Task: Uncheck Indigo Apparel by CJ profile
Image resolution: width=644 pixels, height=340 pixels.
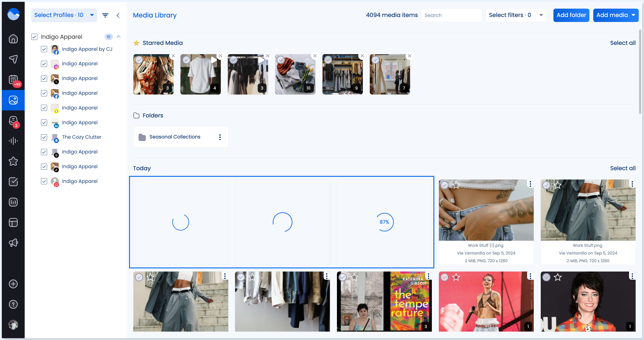Action: pyautogui.click(x=44, y=49)
